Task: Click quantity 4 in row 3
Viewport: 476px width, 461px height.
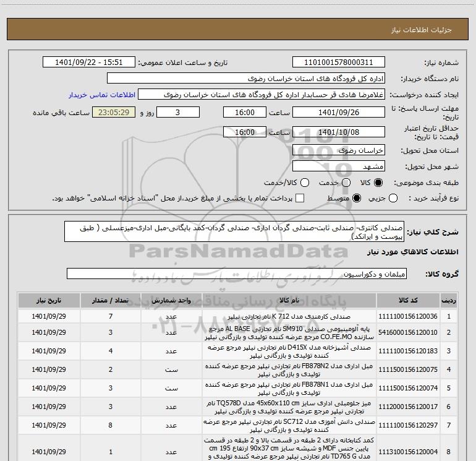Action: click(x=111, y=351)
